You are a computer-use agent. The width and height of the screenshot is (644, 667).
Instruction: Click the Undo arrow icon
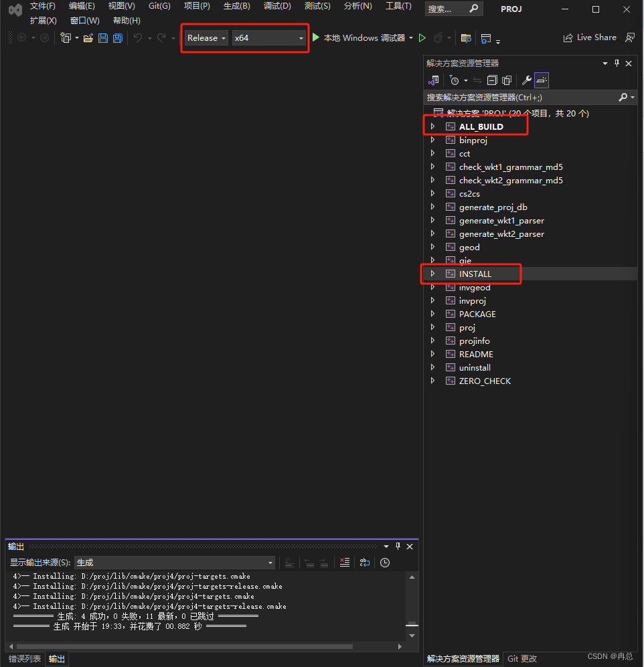coord(137,38)
